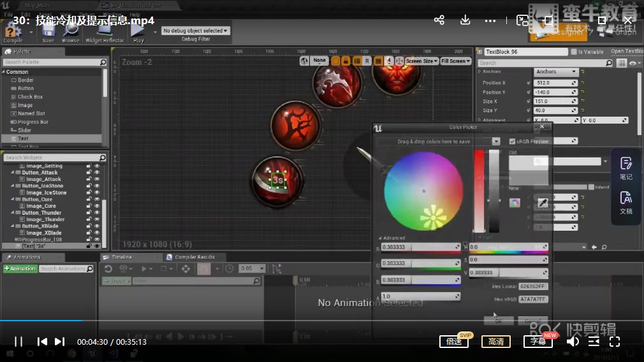
Task: Toggle the R respect locks button
Action: (x=367, y=61)
